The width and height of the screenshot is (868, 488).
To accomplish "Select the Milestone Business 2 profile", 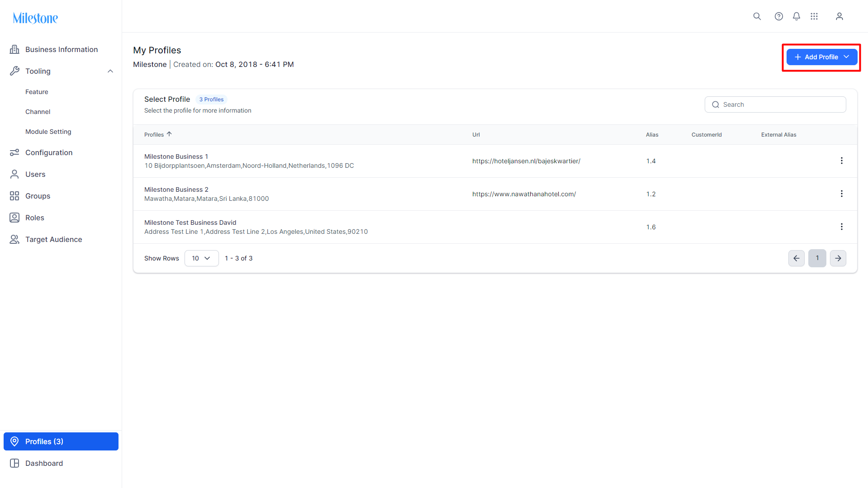I will point(176,190).
